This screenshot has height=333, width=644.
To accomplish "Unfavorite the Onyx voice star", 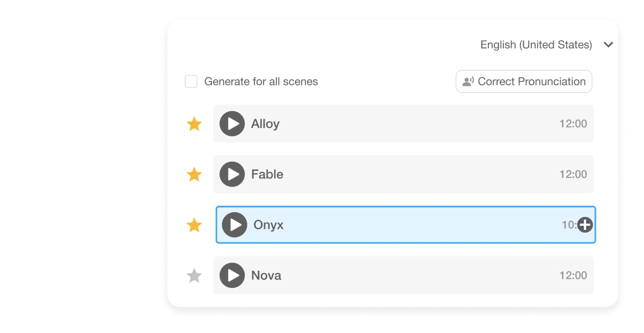I will point(194,225).
